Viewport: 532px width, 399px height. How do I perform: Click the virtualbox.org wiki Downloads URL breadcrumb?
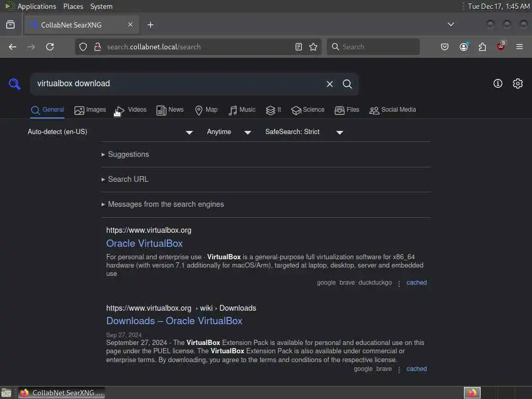[x=181, y=308]
